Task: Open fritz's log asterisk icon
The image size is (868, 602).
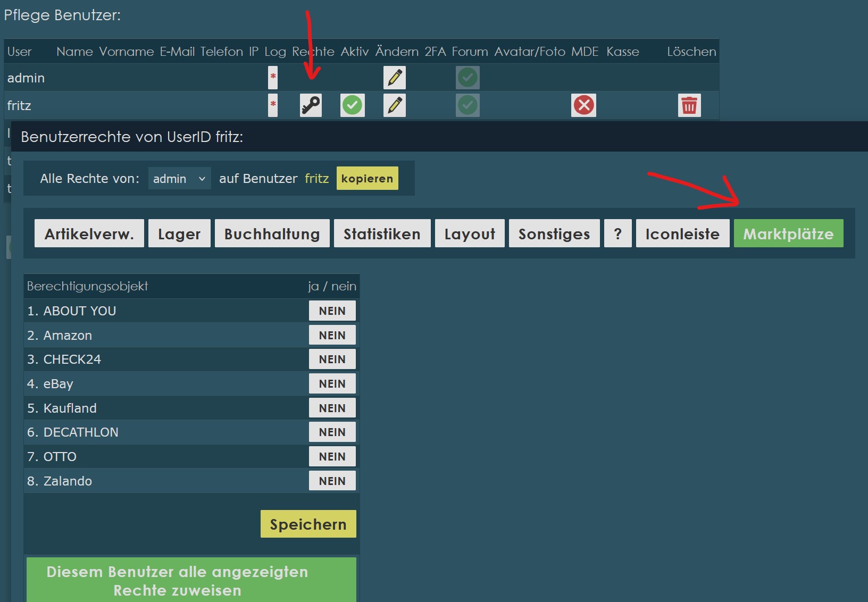Action: [x=273, y=105]
